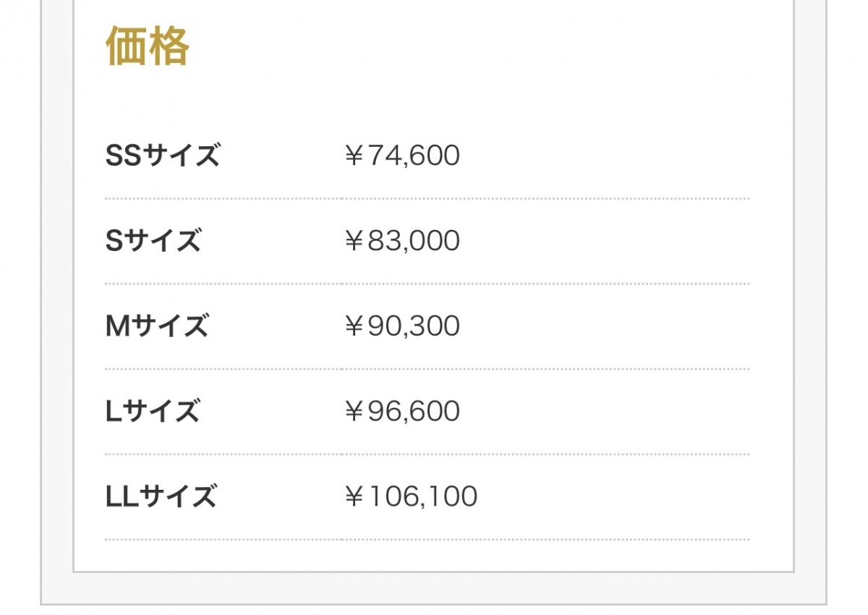Select the yen symbol before 90,300
Screen dimensions: 868x615
[354, 326]
